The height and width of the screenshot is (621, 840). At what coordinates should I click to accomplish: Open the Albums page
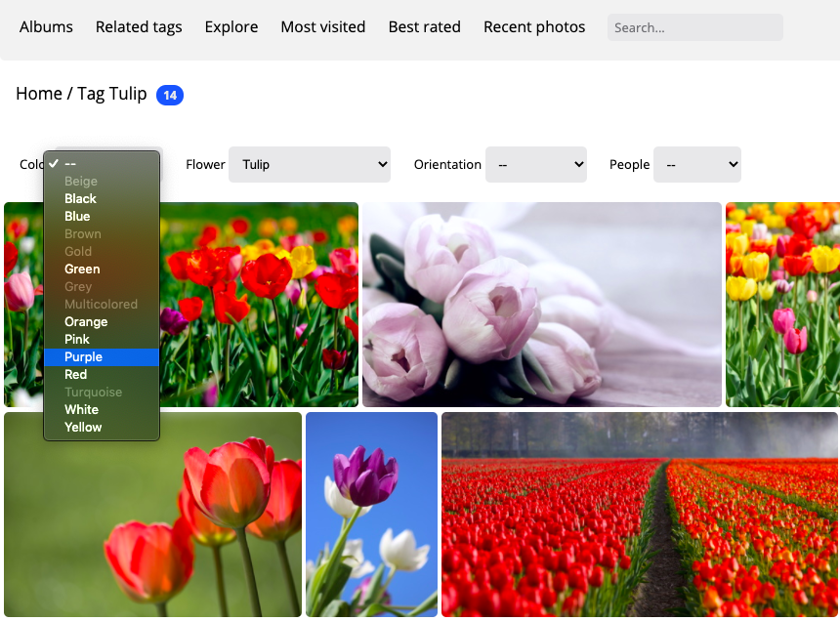[46, 26]
